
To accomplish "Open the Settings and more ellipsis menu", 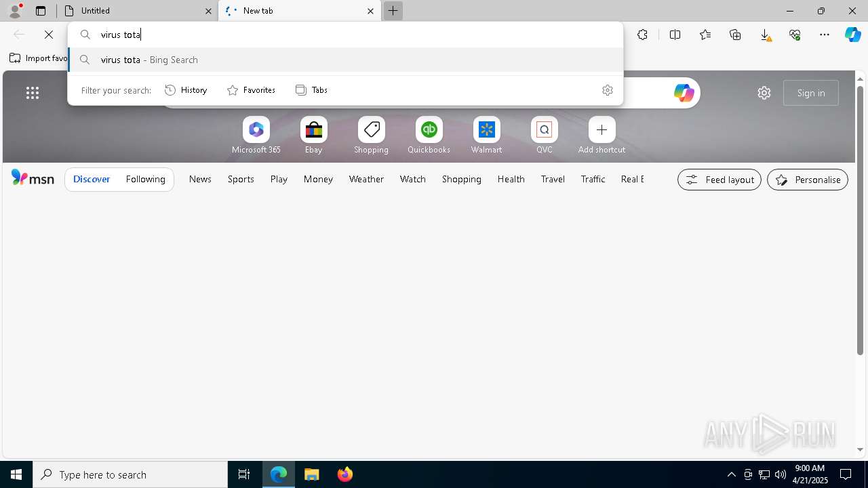I will point(825,35).
